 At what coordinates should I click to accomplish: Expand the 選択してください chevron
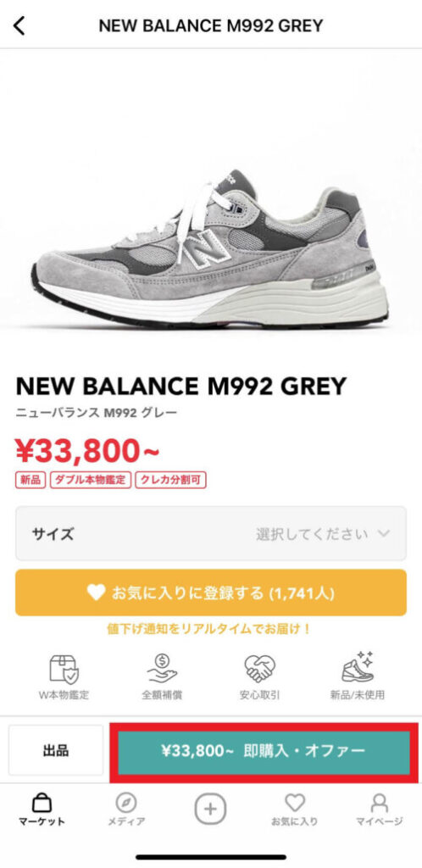click(x=384, y=534)
